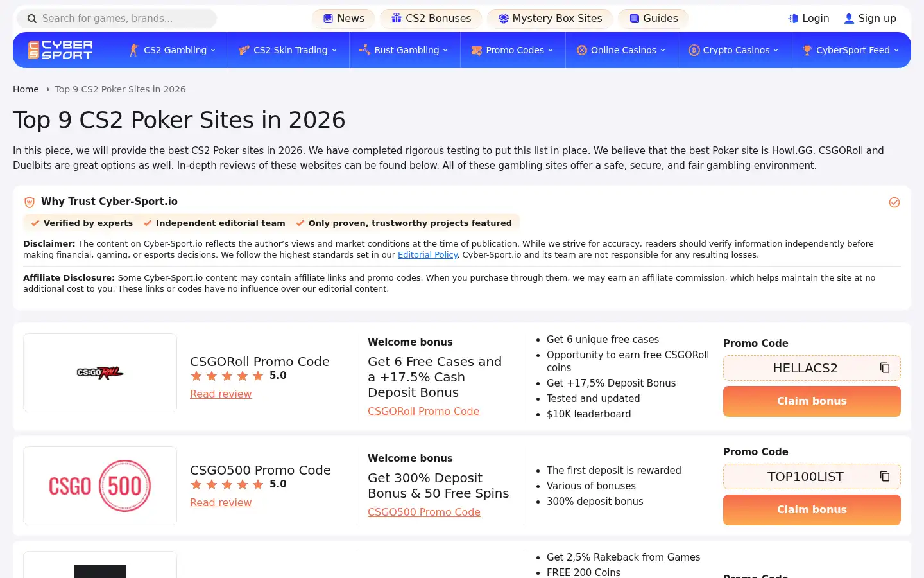Claim bonus for CSGO500
924x578 pixels.
pos(812,509)
